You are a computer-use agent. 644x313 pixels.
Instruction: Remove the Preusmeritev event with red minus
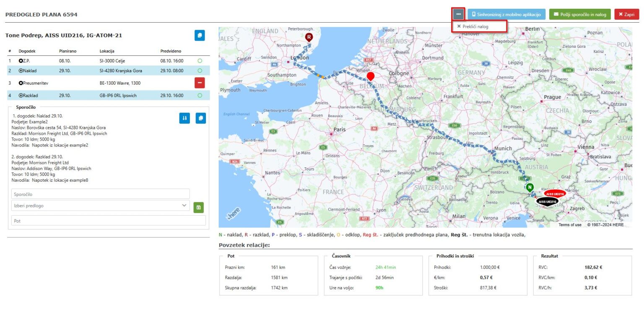pos(200,83)
